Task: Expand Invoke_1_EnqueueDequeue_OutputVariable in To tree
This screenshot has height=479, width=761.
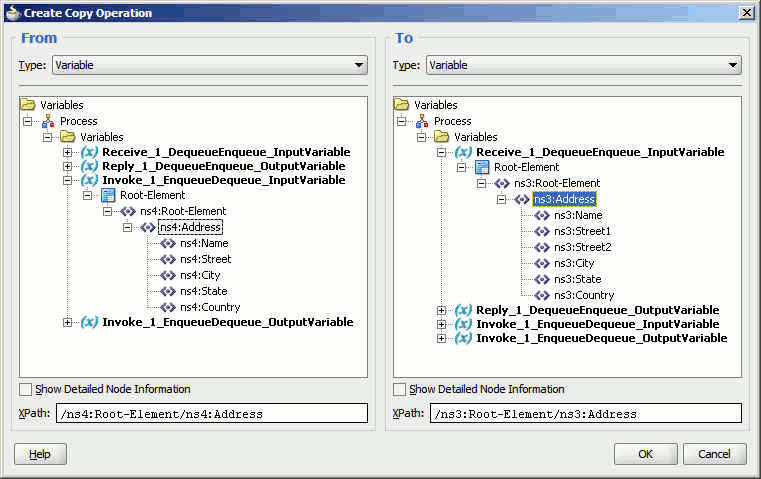Action: 441,338
